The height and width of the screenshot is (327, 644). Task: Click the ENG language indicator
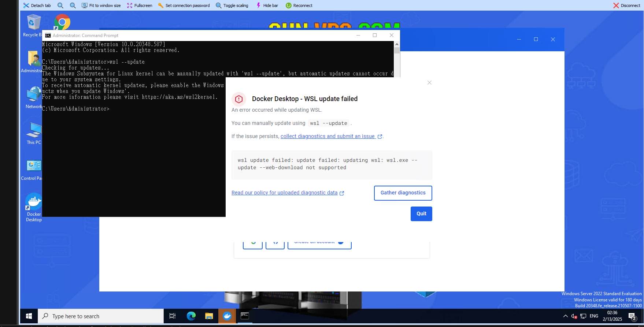coord(594,316)
